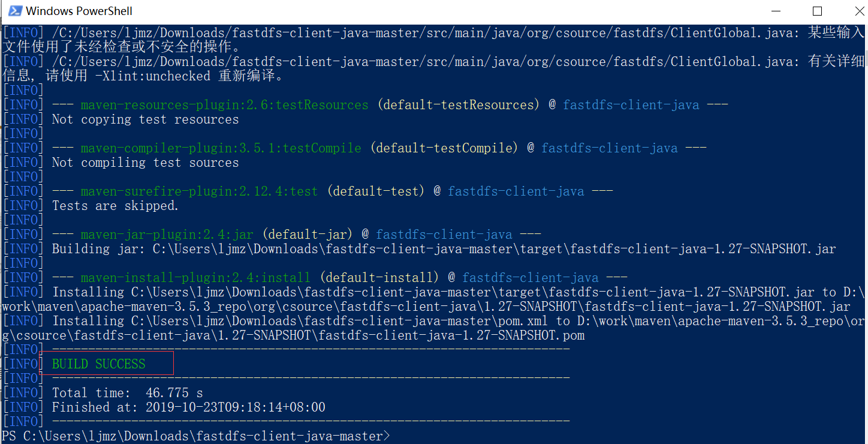Click an [INFO] log prefix tag
This screenshot has height=444, width=868.
tap(23, 89)
